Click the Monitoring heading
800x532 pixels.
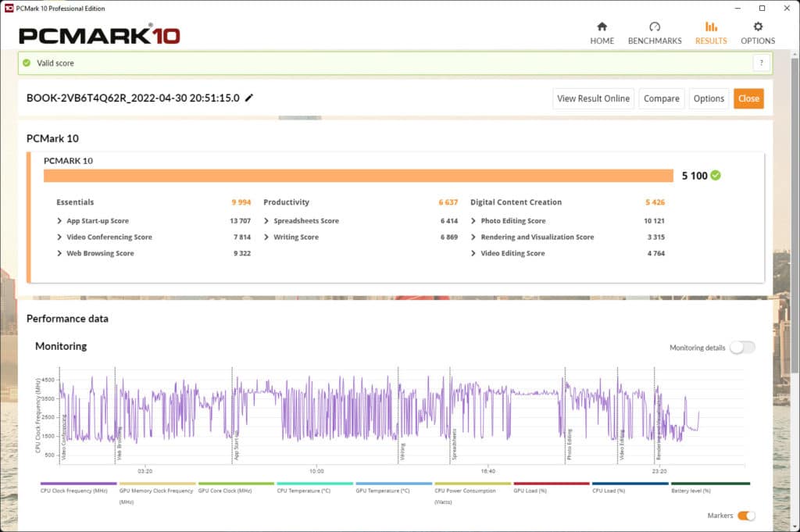pyautogui.click(x=61, y=346)
